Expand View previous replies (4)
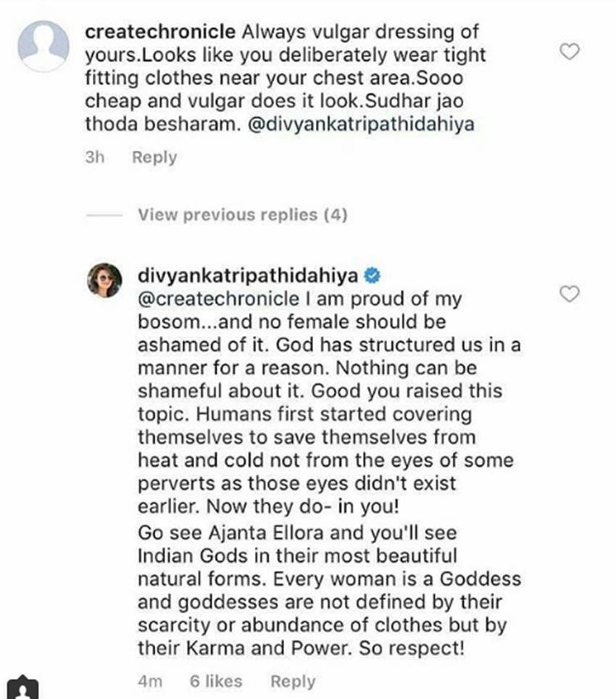 (x=242, y=214)
